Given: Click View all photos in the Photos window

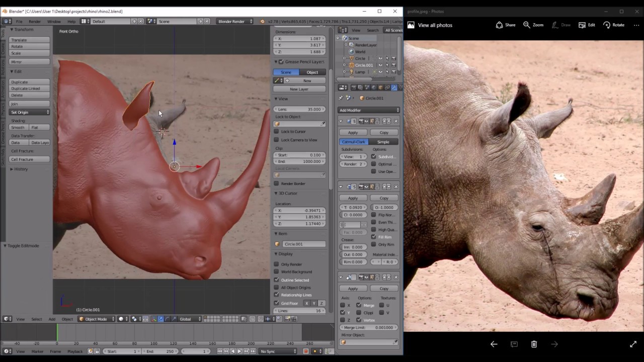Looking at the screenshot, I should (x=435, y=25).
